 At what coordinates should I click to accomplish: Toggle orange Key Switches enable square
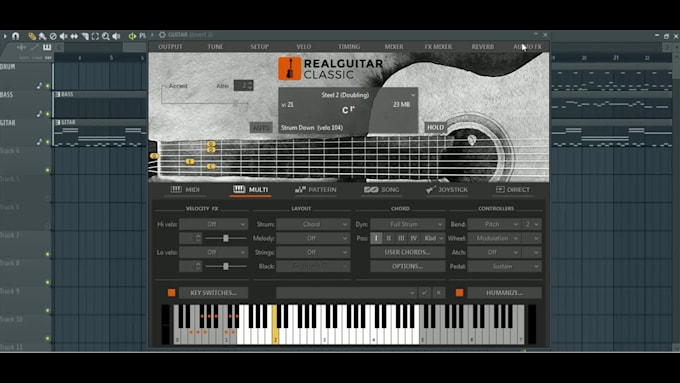172,293
